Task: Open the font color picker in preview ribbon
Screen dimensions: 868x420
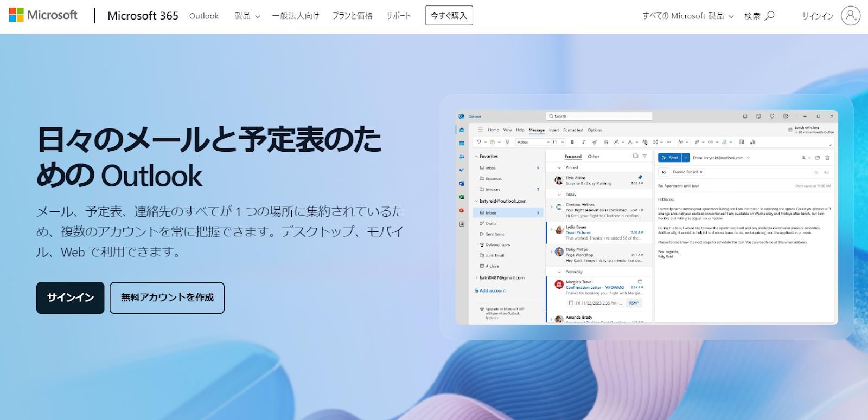Action: pyautogui.click(x=630, y=142)
